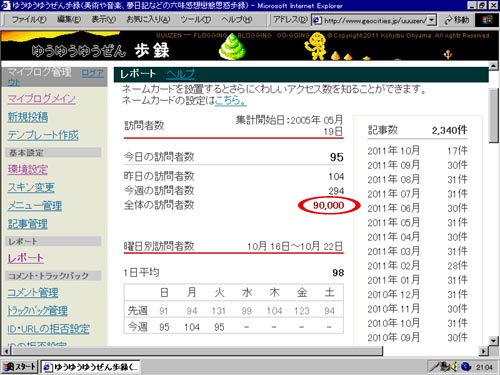The image size is (500, 375).
Task: Click the vertical scrollbar thumb
Action: tap(494, 116)
